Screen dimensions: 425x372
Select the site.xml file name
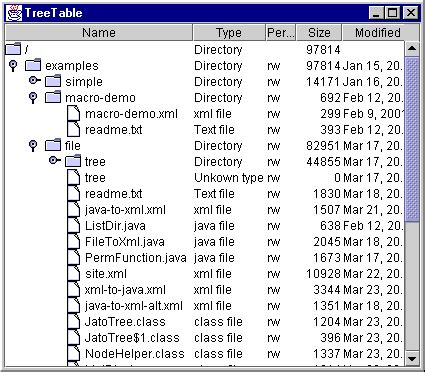(x=106, y=274)
